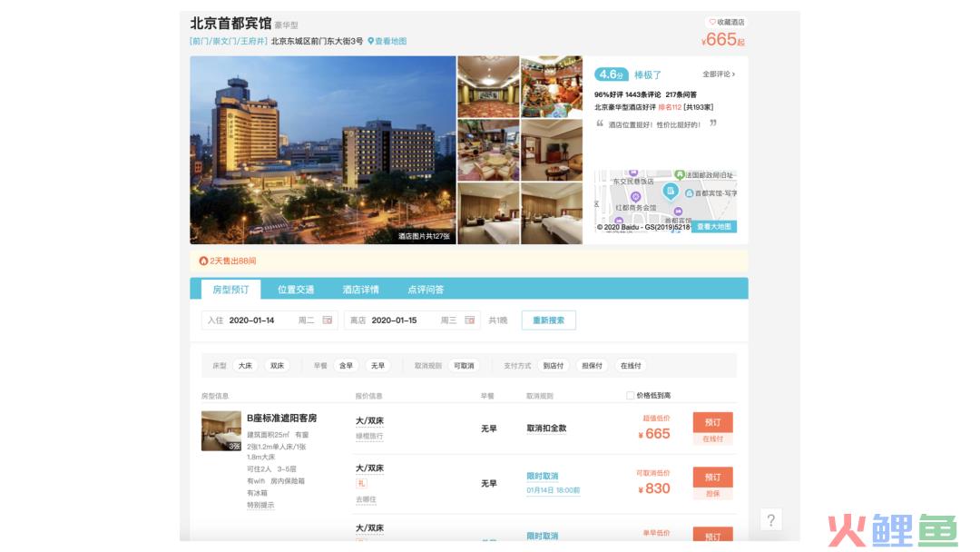Click the 取消扣全款 cancellation rule text

point(546,429)
